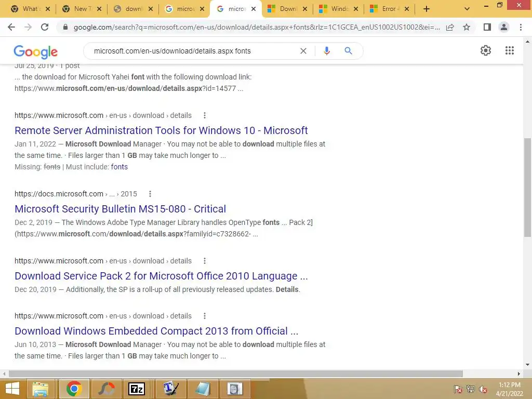532x399 pixels.
Task: Open 7-Zip from taskbar
Action: [137, 389]
